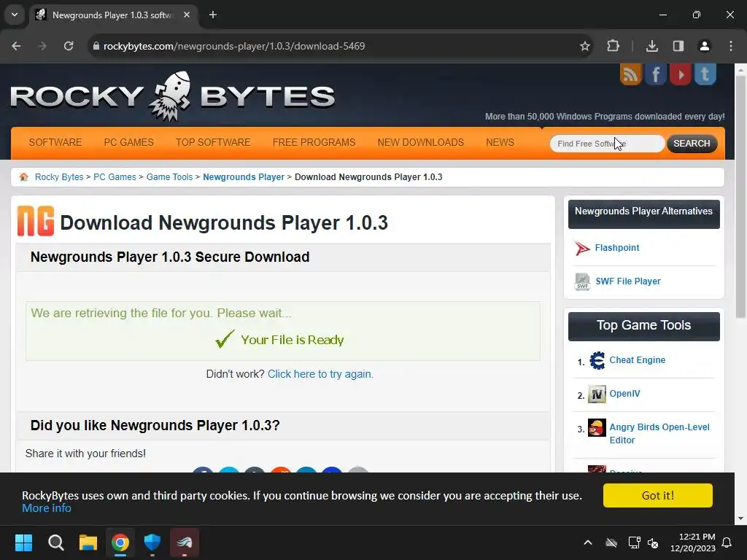Open the NEWS menu item

pyautogui.click(x=500, y=142)
